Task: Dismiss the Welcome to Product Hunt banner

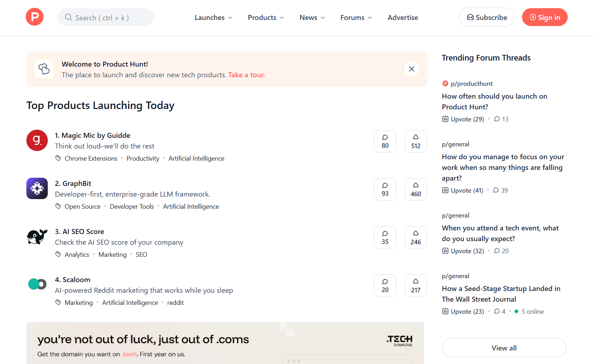Action: pyautogui.click(x=411, y=69)
